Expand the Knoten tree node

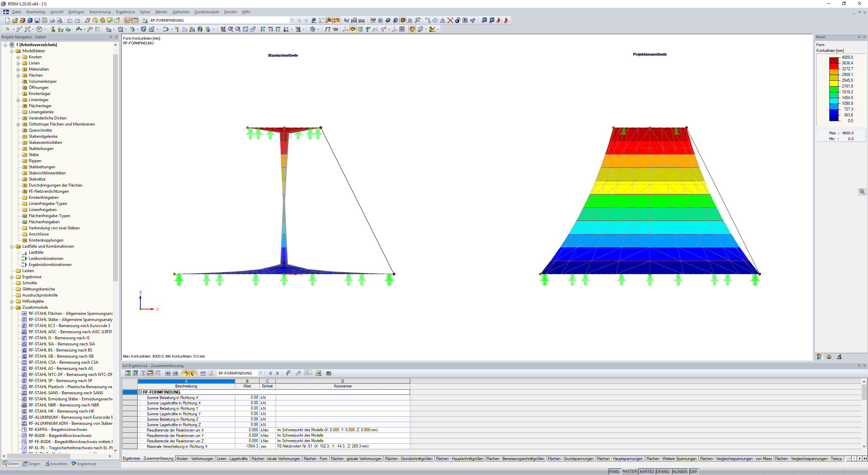18,57
